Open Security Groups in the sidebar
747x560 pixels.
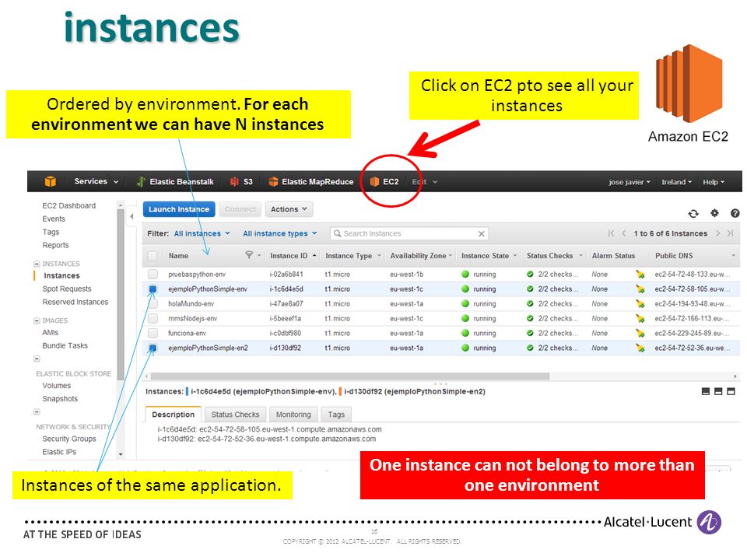[x=69, y=439]
